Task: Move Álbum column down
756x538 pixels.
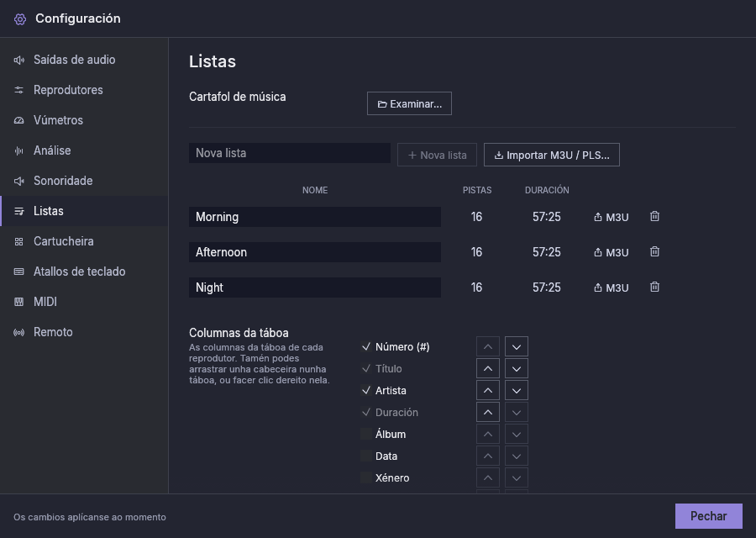Action: coord(517,434)
